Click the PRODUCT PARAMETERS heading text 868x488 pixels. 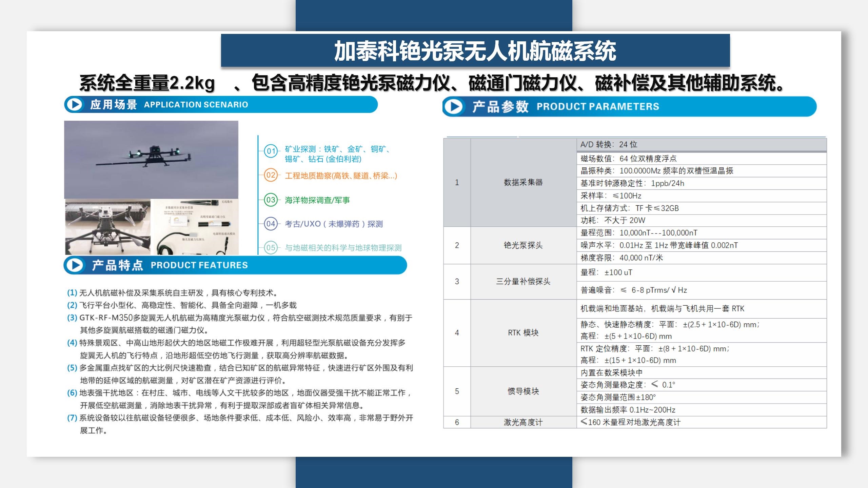[x=598, y=107]
